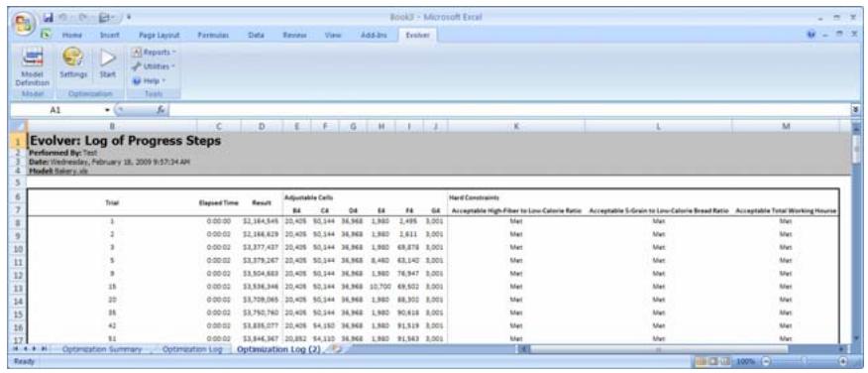Open the Optimization Log sheet tab
868x373 pixels.
[x=192, y=350]
